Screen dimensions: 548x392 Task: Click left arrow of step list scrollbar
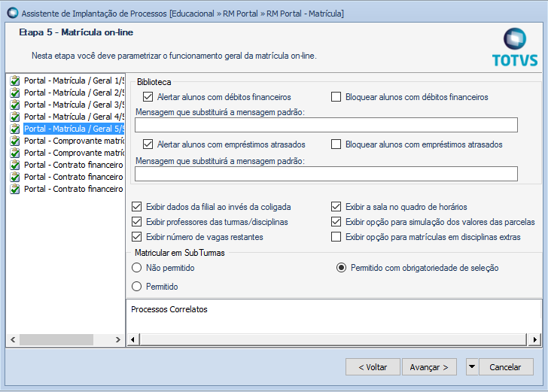pos(13,339)
